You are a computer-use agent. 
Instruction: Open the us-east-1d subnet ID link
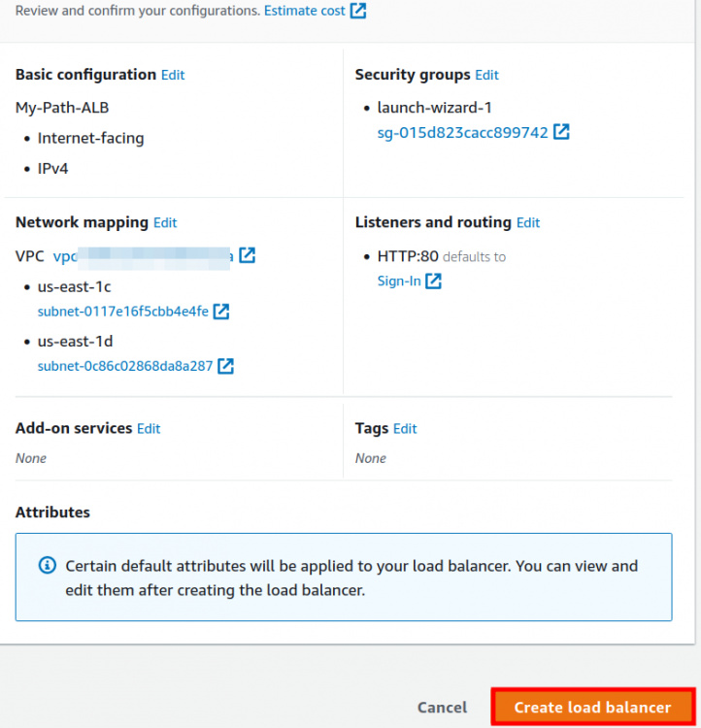(x=124, y=366)
